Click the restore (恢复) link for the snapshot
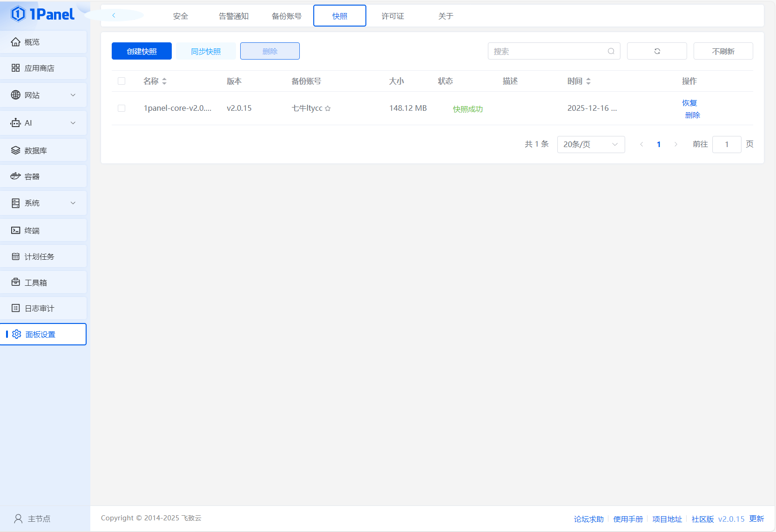This screenshot has width=776, height=532. pyautogui.click(x=689, y=103)
